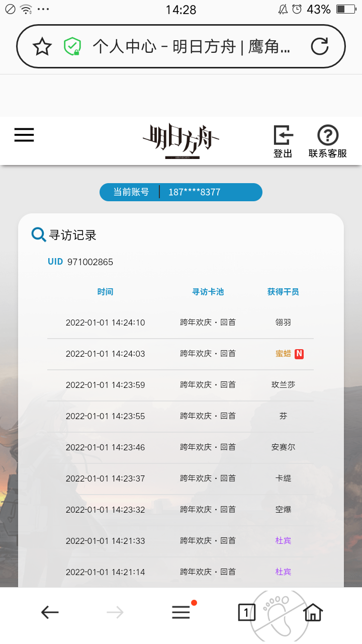Viewport: 362px width, 644px height.
Task: Bookmark page with star icon
Action: pos(42,47)
